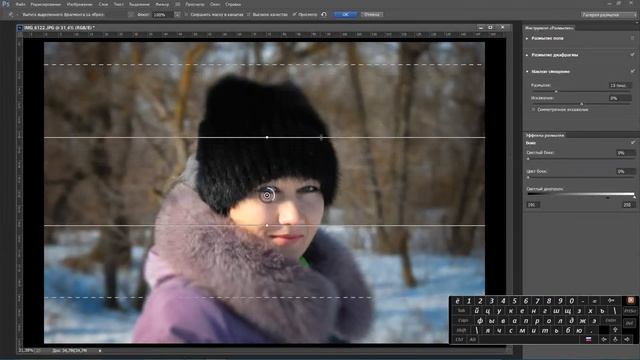
Task: Select the Инструменты размытия panel tab
Action: pos(549,28)
